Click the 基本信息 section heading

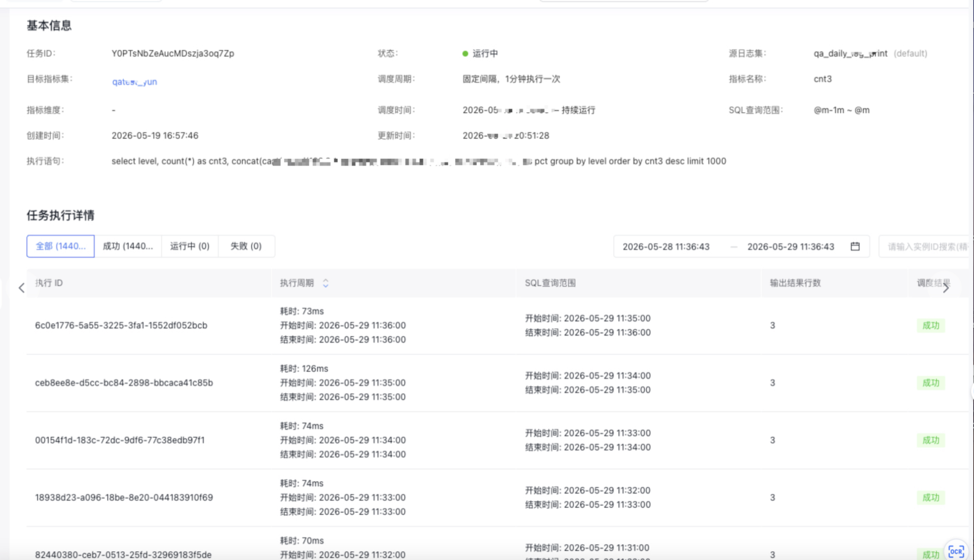pos(49,25)
